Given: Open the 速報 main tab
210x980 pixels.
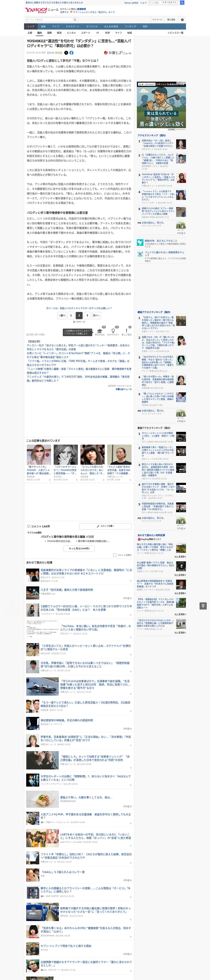Looking at the screenshot, I should pyautogui.click(x=43, y=27).
